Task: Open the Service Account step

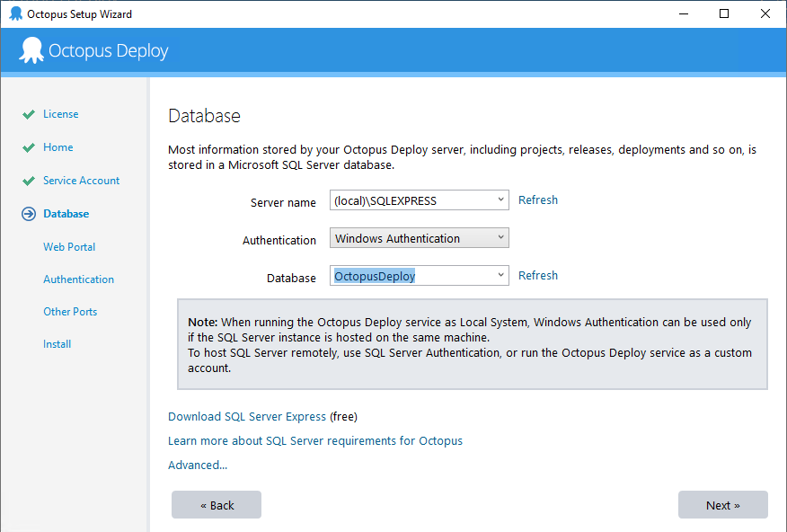Action: point(81,181)
